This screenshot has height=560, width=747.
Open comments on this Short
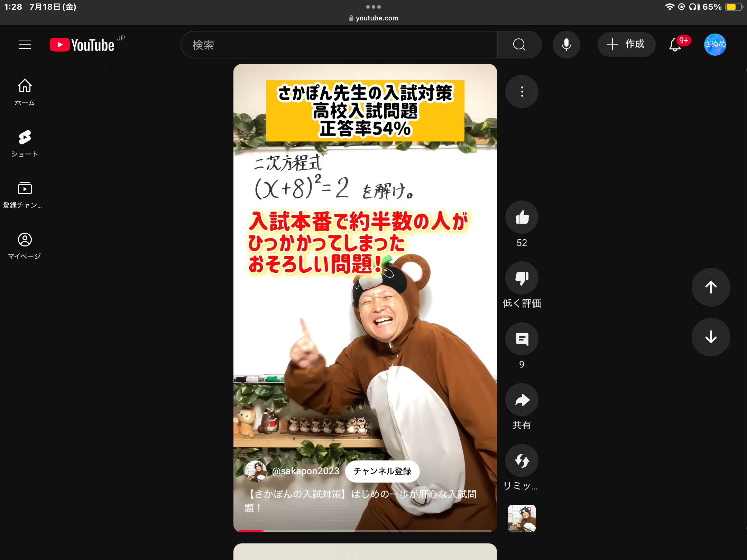522,339
